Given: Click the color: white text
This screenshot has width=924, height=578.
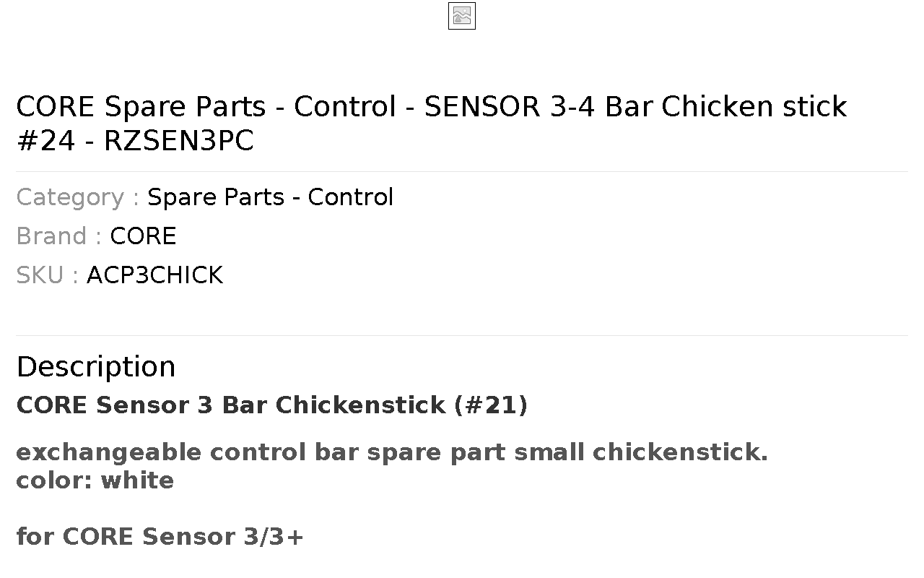Looking at the screenshot, I should pyautogui.click(x=95, y=480).
